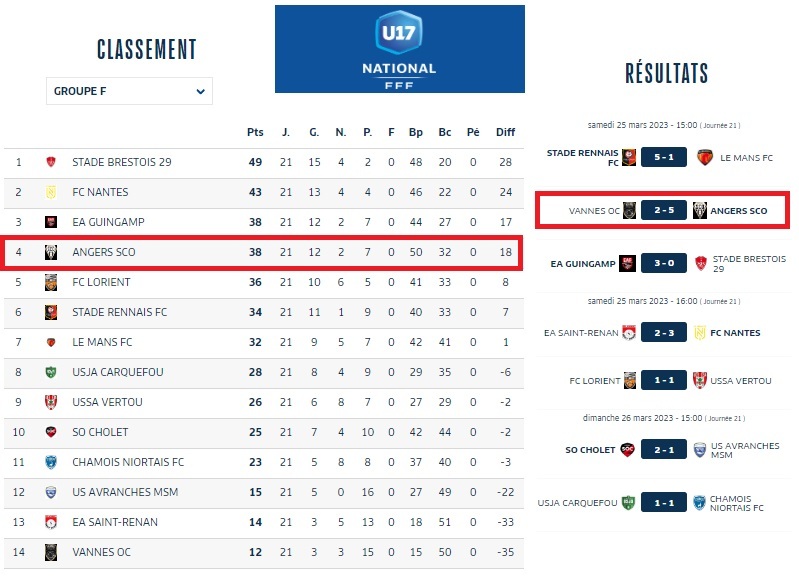Sort standings by Diff column header

point(505,132)
